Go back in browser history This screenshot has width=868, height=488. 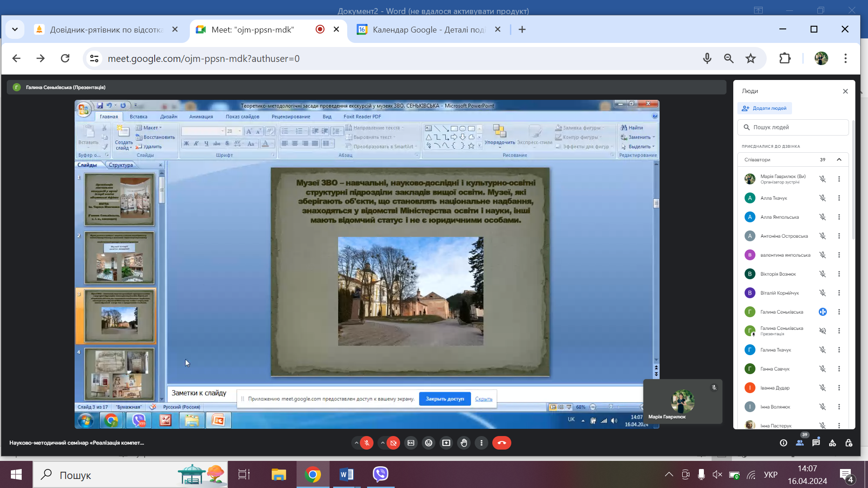tap(16, 58)
